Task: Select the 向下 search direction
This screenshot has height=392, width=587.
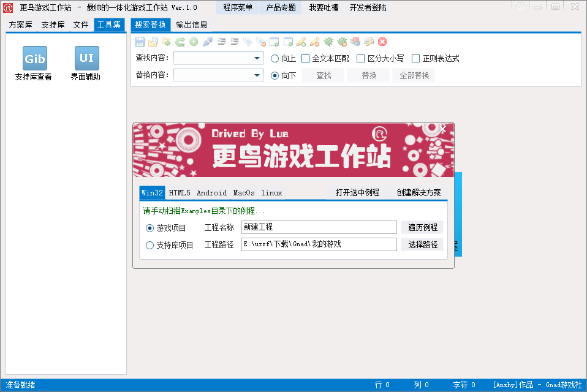Action: pos(283,75)
